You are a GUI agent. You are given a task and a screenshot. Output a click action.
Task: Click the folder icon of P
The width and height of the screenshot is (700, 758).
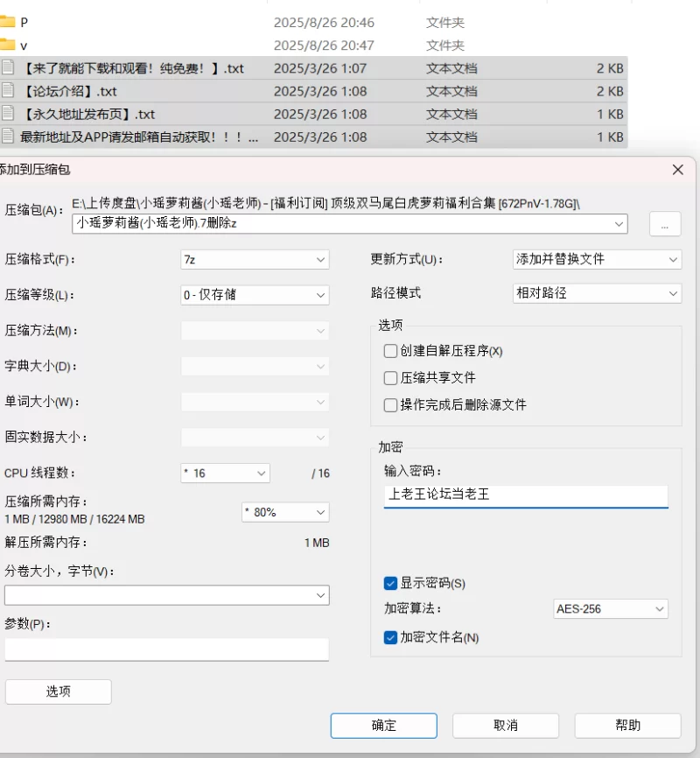[7, 22]
